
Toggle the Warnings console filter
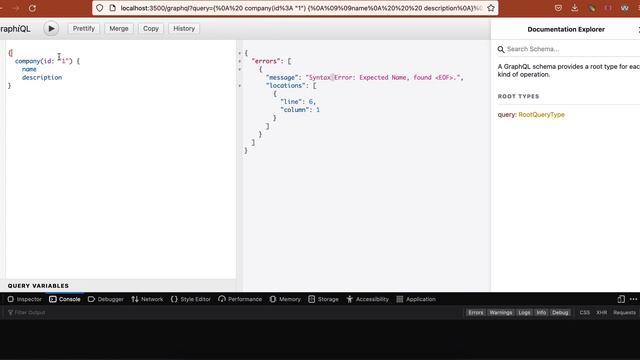[x=501, y=313]
